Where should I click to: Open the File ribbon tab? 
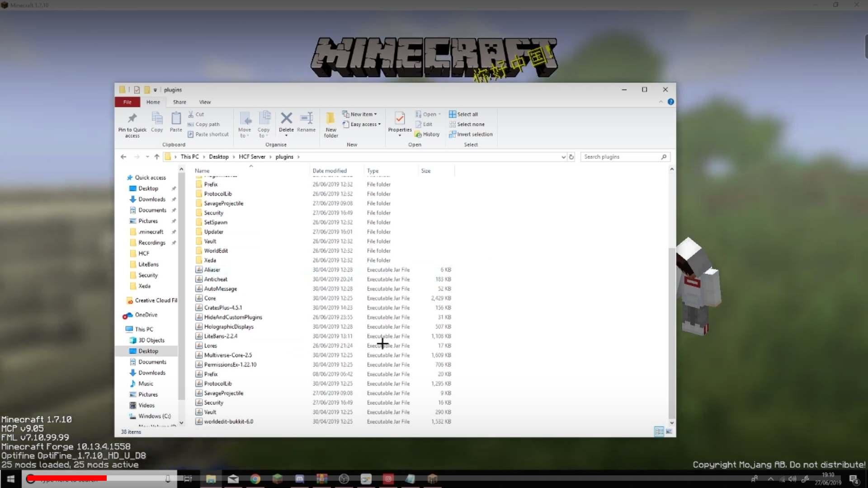click(x=127, y=102)
